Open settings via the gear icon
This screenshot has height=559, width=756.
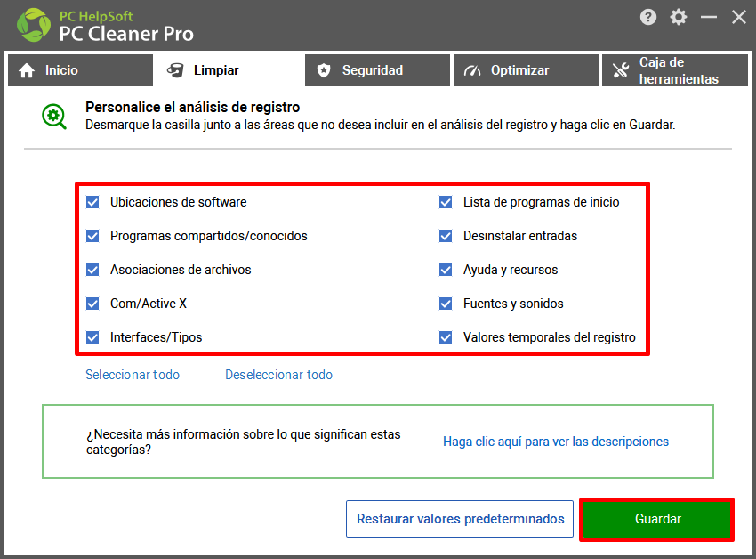tap(678, 18)
